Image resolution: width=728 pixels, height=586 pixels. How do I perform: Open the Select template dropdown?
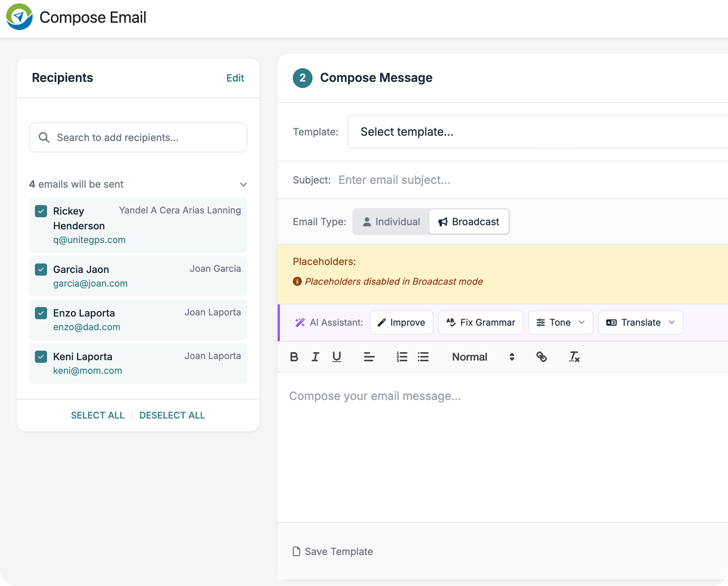coord(538,132)
